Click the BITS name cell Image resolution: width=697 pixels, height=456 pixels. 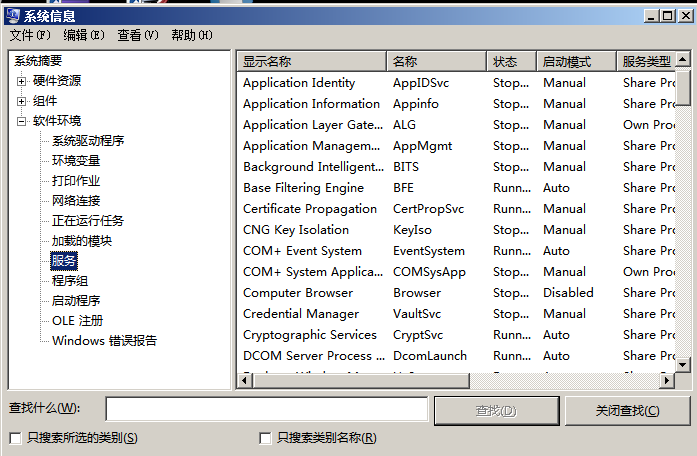(406, 167)
